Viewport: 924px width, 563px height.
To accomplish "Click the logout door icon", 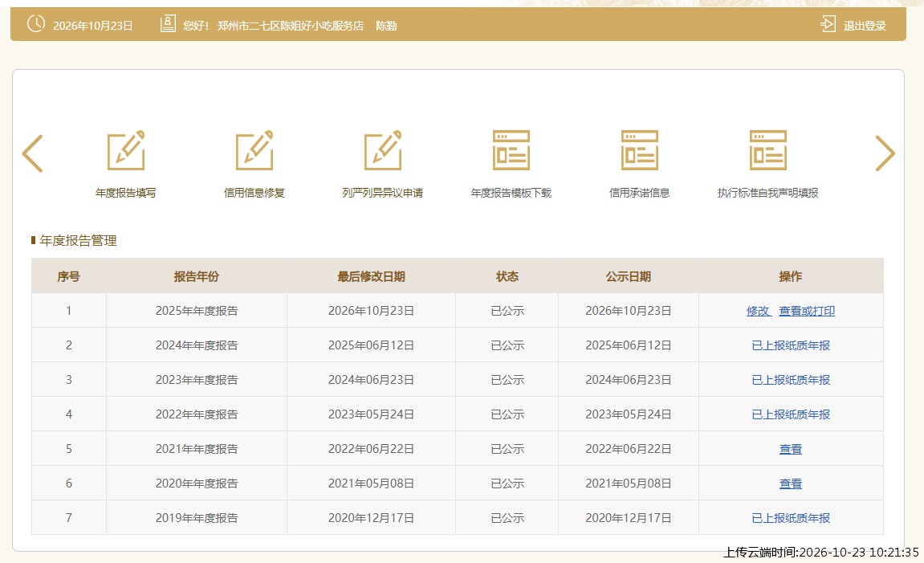I will coord(828,25).
